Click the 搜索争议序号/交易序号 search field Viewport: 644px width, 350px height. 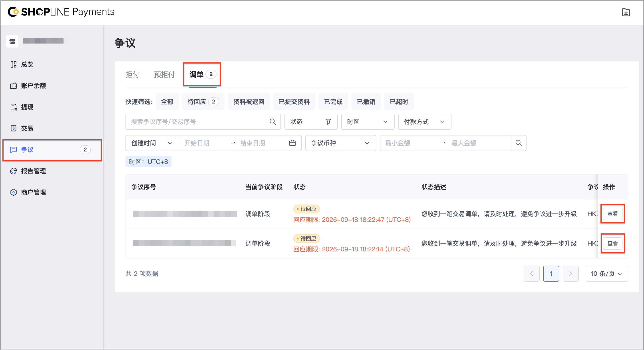pyautogui.click(x=195, y=122)
